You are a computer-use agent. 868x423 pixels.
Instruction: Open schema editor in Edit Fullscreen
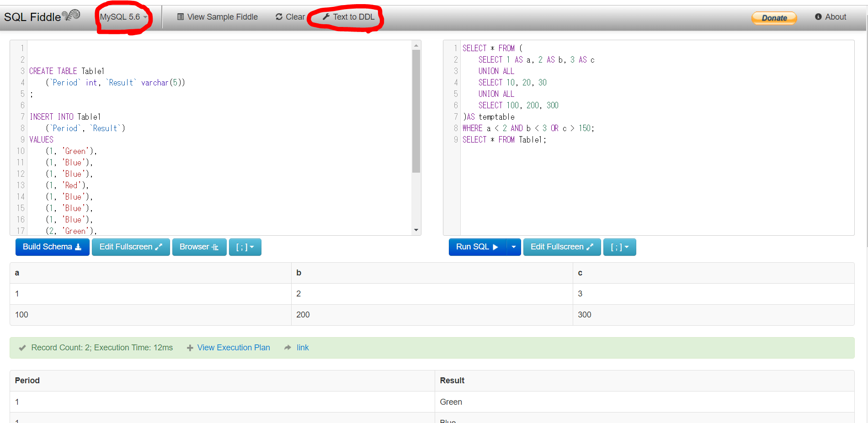click(x=131, y=247)
